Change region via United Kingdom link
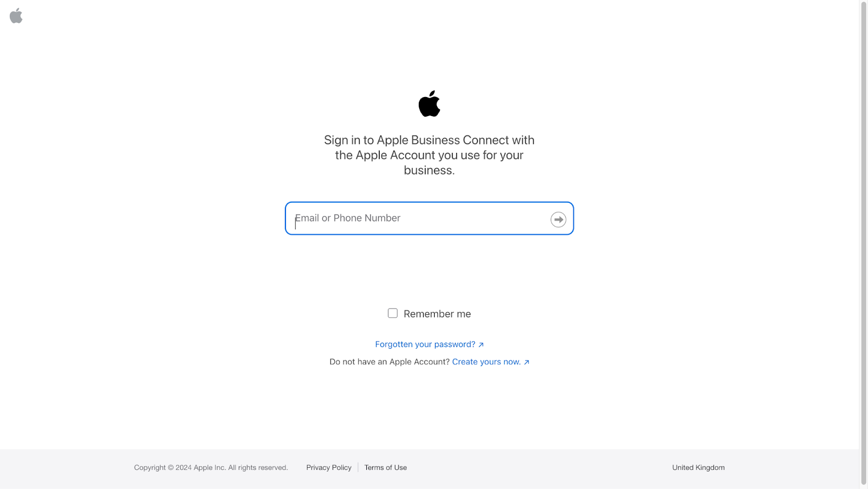This screenshot has width=868, height=489. 698,467
